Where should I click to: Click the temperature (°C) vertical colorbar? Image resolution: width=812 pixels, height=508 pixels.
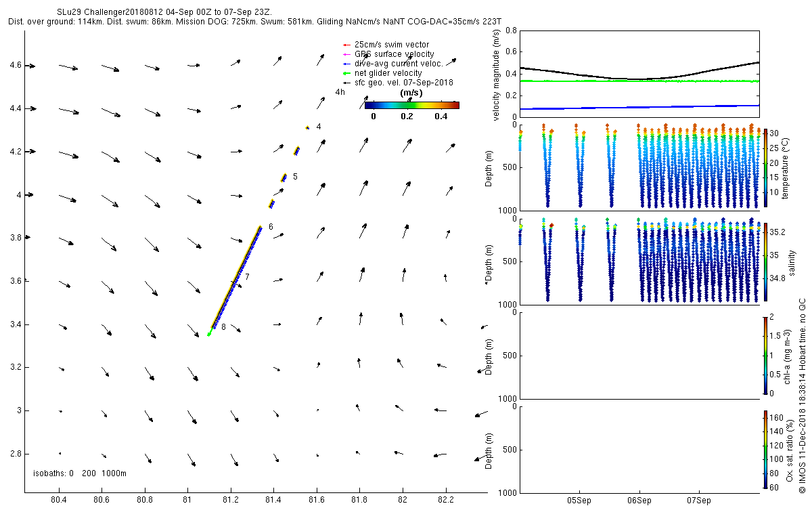[x=765, y=169]
